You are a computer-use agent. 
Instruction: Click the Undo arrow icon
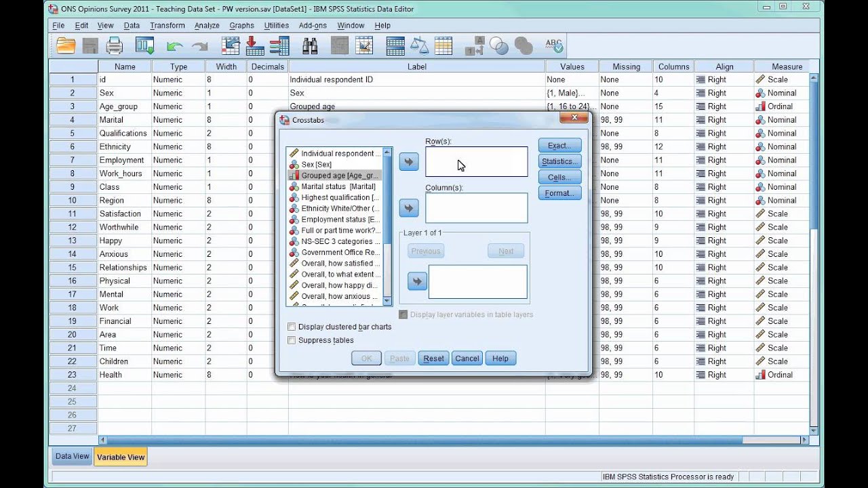[x=174, y=46]
